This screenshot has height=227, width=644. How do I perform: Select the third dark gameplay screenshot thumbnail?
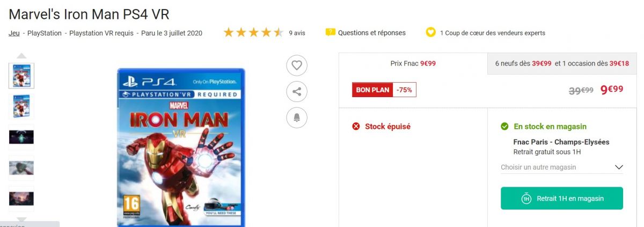pyautogui.click(x=21, y=137)
